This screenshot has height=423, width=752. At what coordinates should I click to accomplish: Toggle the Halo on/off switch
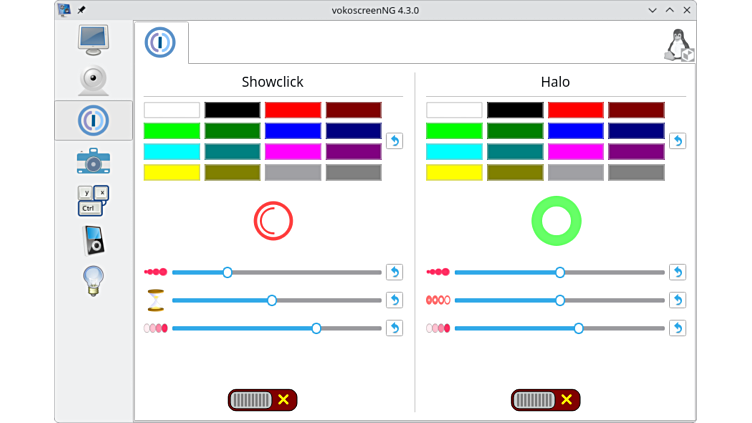pyautogui.click(x=545, y=400)
